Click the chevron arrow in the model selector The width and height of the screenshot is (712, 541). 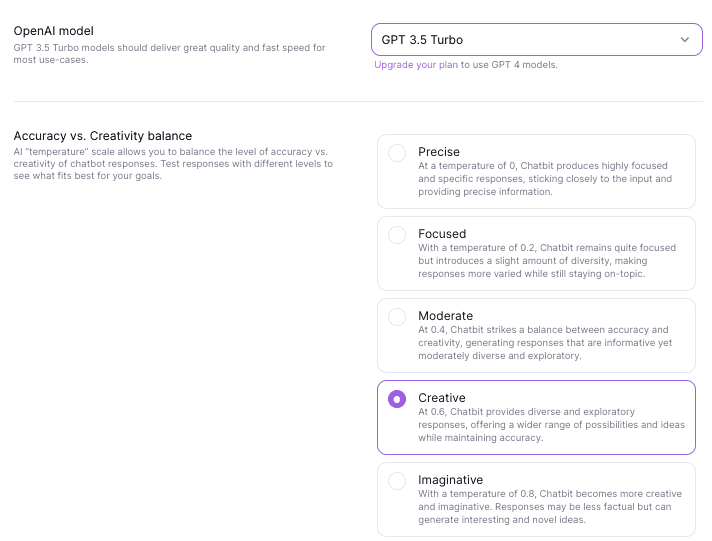pyautogui.click(x=684, y=40)
